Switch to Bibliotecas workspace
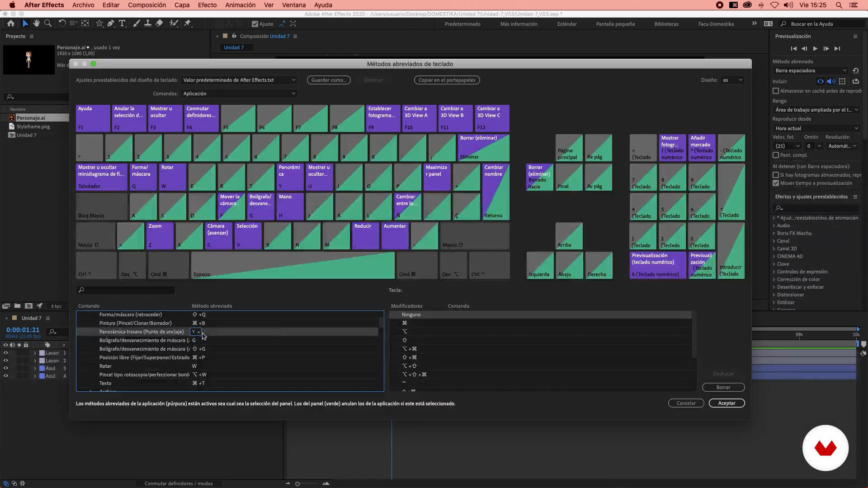Screen dimensions: 868x488 pos(666,24)
